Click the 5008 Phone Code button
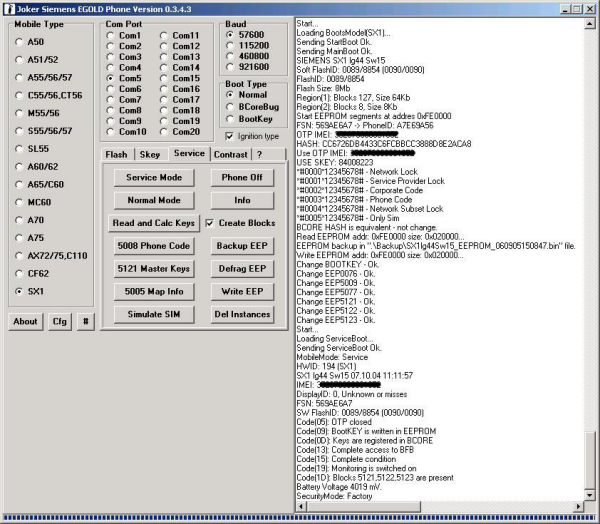 coord(154,246)
